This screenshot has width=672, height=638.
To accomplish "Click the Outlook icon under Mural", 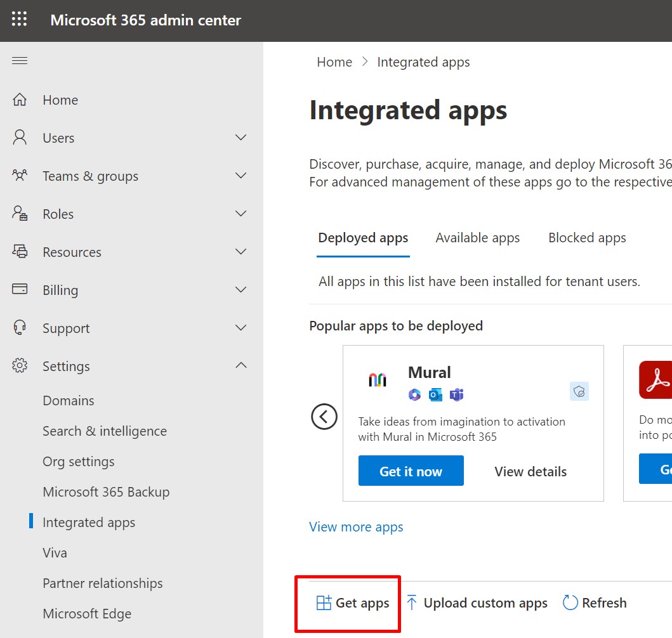I will [x=435, y=394].
